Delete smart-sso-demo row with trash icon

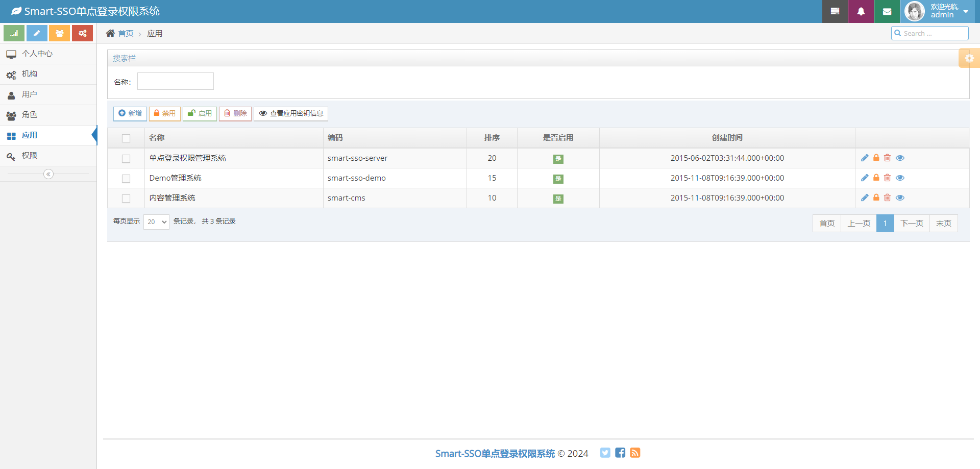tap(887, 178)
